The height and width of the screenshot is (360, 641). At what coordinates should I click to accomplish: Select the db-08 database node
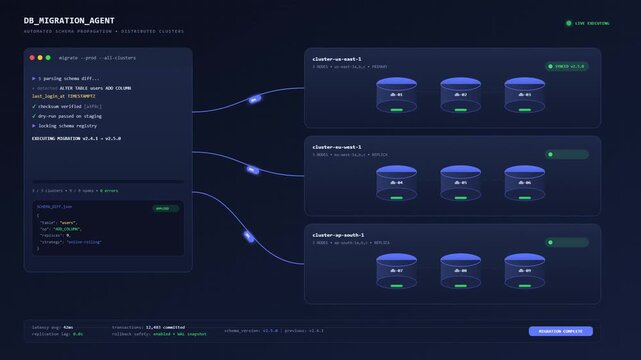click(461, 271)
